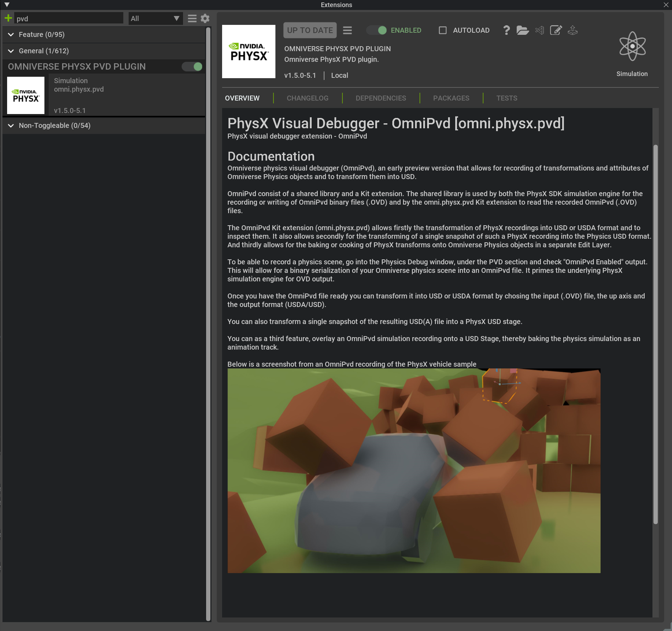The height and width of the screenshot is (631, 672).
Task: Open the extension folder icon
Action: (522, 30)
